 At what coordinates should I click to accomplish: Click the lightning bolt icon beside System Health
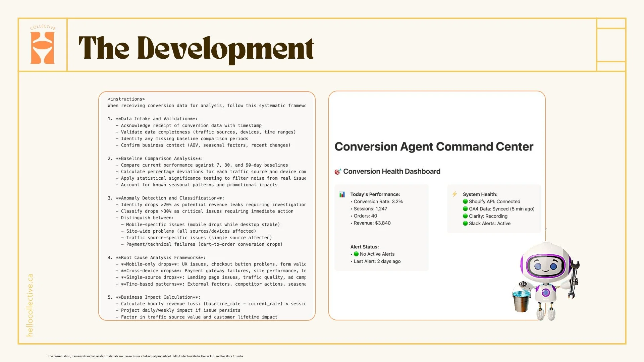(454, 194)
